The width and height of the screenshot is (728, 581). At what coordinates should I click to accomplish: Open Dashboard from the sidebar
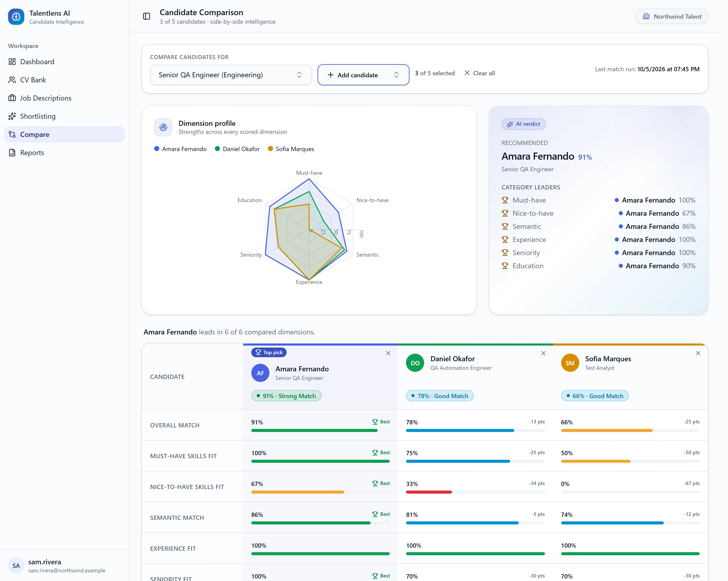(x=64, y=62)
